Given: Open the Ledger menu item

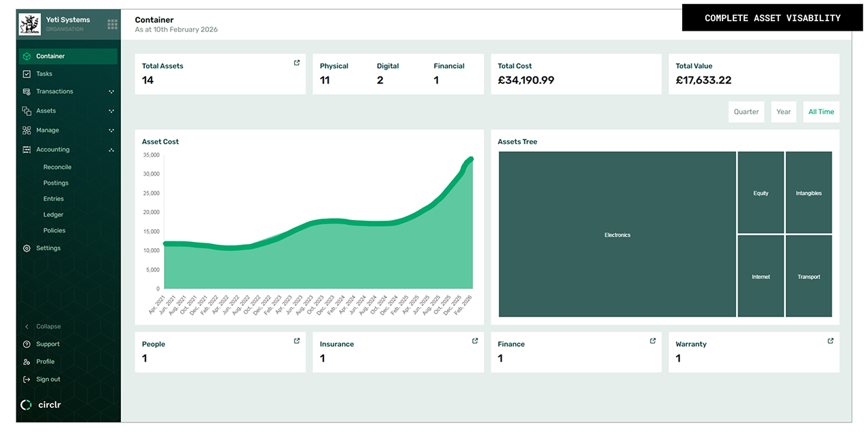Looking at the screenshot, I should pos(54,214).
